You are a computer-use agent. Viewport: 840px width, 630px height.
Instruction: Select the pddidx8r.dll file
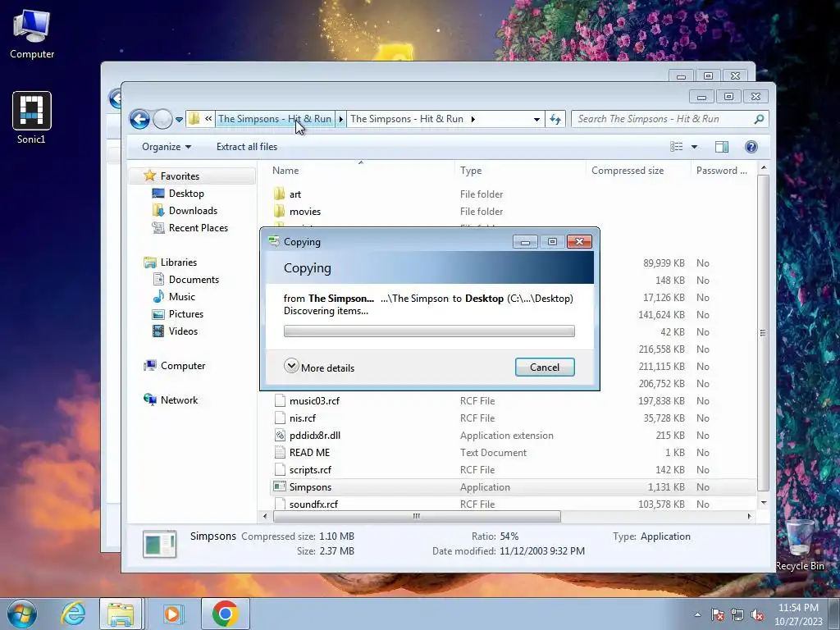[x=315, y=436]
